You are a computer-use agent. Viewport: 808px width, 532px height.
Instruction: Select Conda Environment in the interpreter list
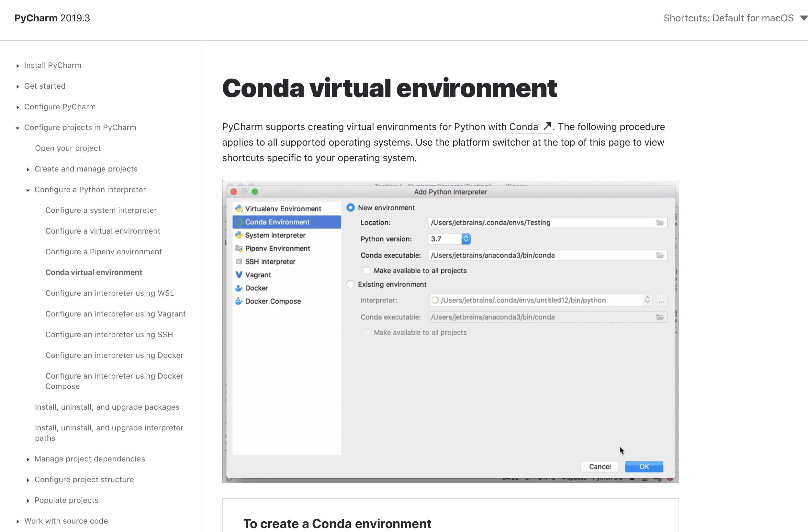click(286, 222)
